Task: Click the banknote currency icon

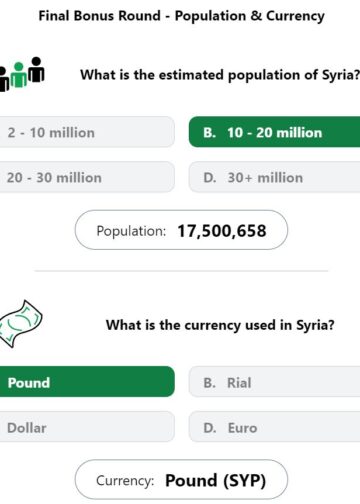Action: (x=21, y=324)
